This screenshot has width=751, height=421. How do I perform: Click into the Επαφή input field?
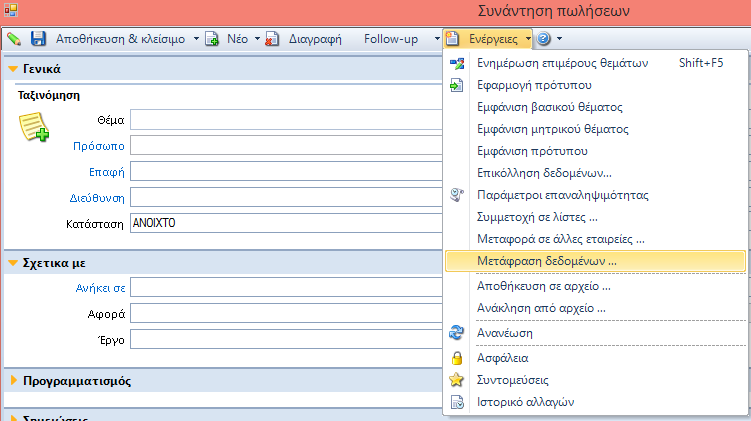tap(286, 171)
